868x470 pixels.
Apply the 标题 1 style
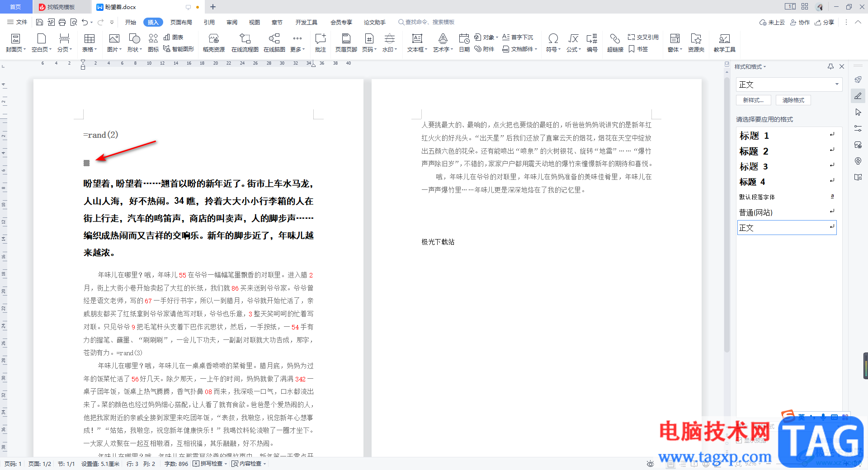pyautogui.click(x=787, y=136)
